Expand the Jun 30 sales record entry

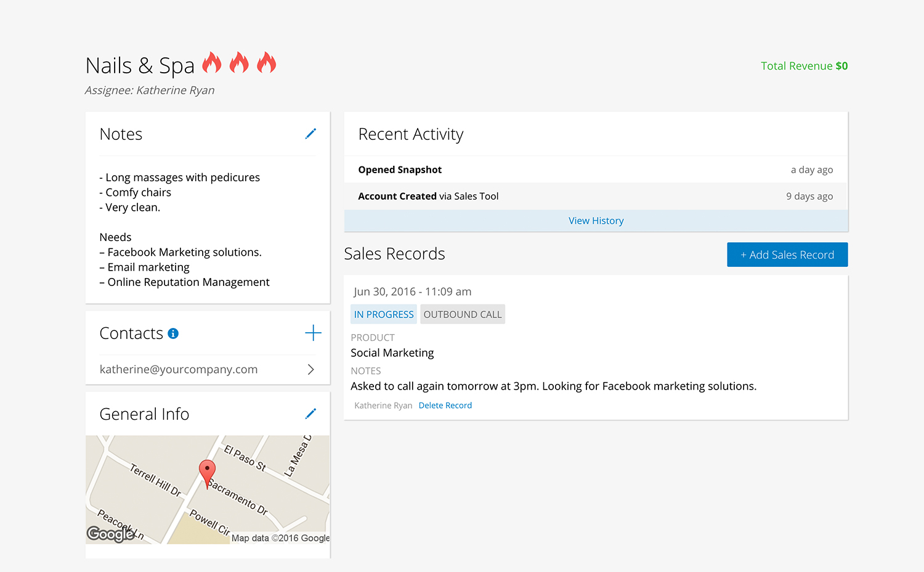pos(411,292)
